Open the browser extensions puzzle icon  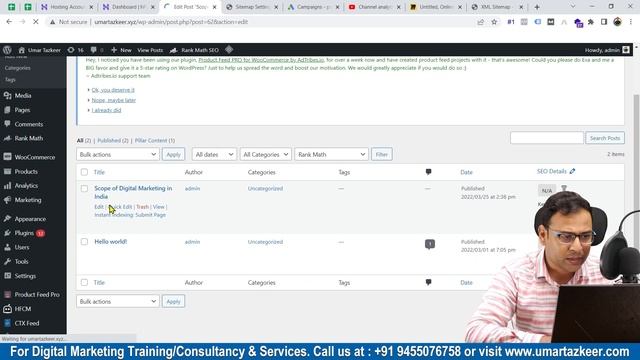591,22
